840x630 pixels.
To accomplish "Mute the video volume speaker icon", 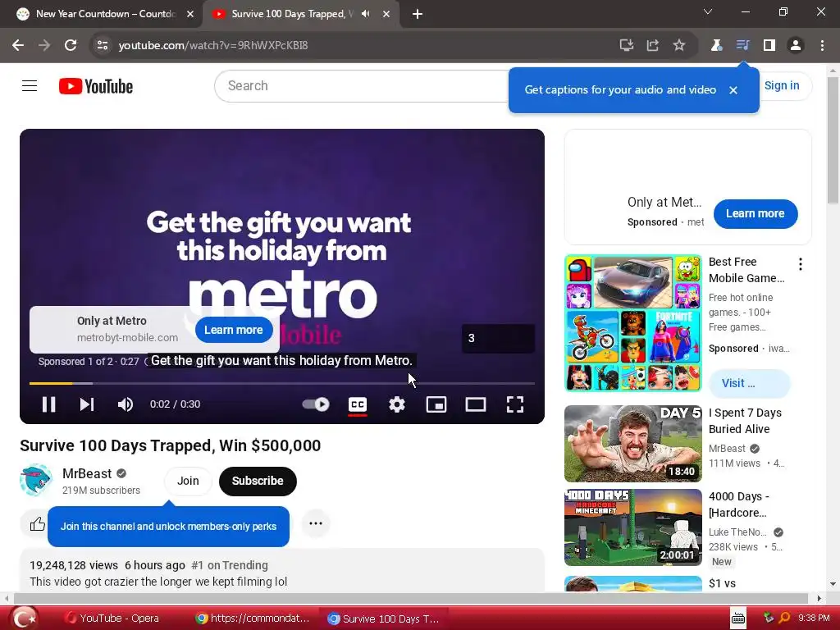I will click(x=126, y=404).
